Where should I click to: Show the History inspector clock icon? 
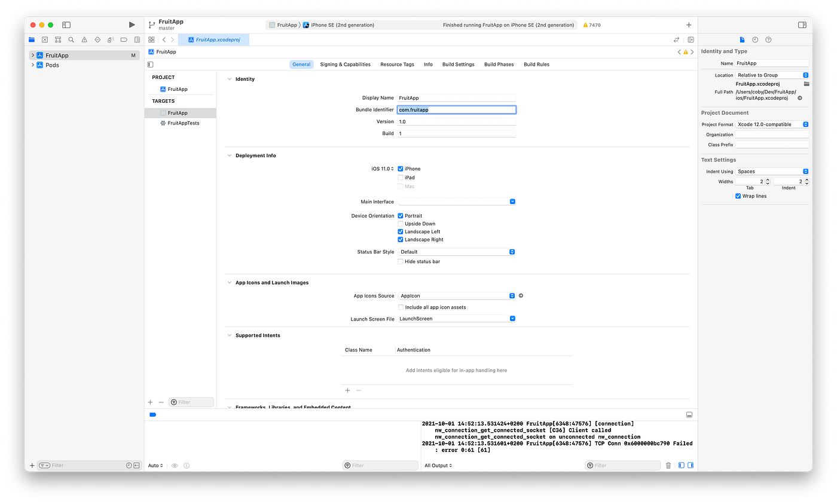755,39
